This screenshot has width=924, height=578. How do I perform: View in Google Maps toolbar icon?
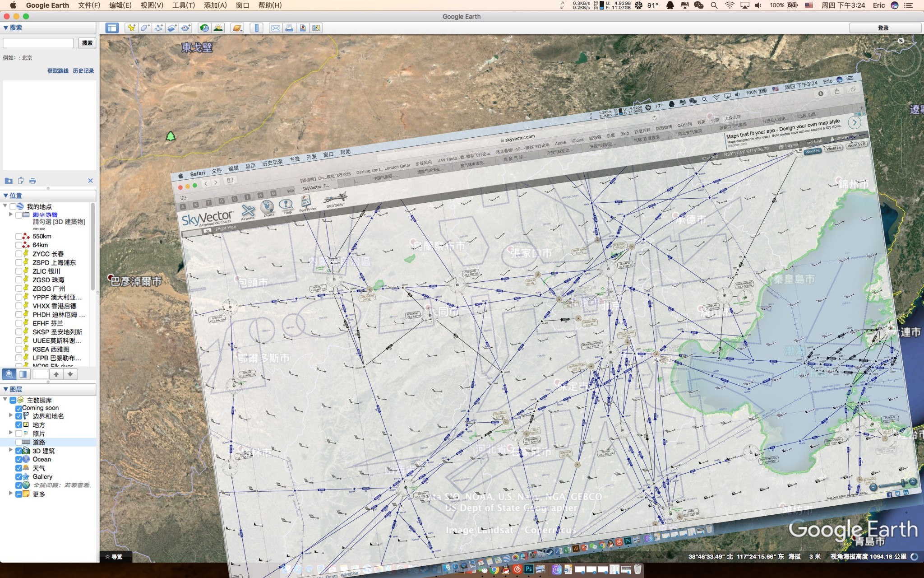(x=316, y=28)
